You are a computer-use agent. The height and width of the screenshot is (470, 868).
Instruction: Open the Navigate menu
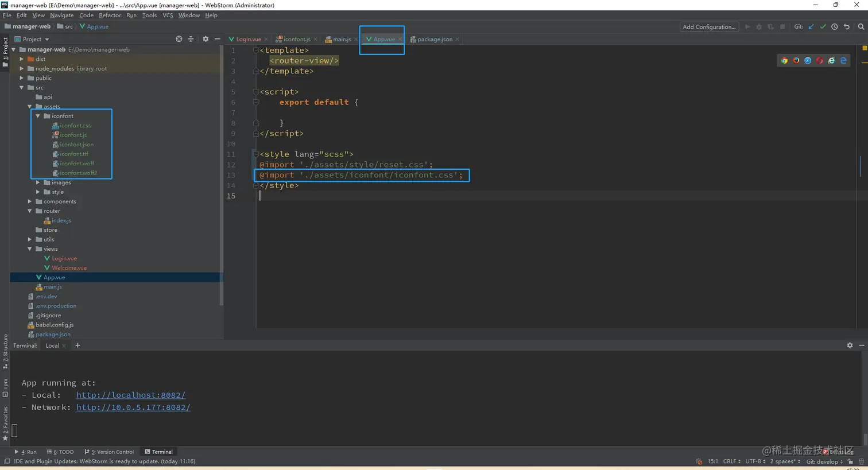coord(61,15)
